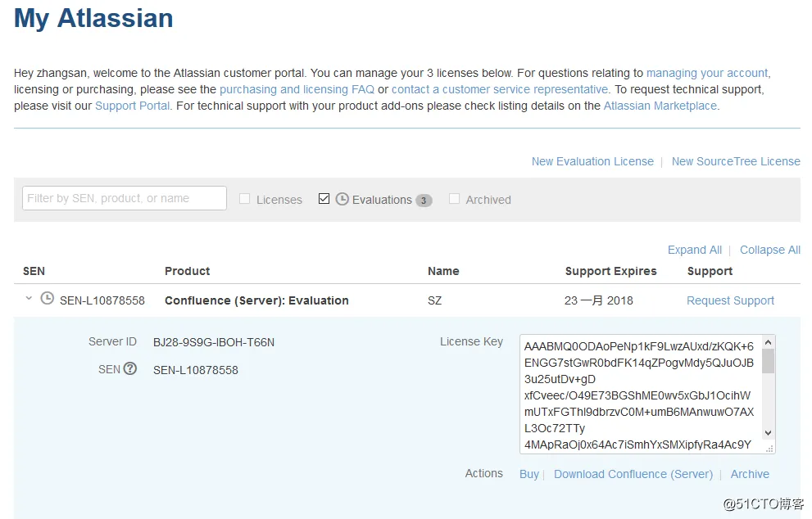Click the license key textarea resize handle
This screenshot has height=519, width=812.
(x=769, y=449)
